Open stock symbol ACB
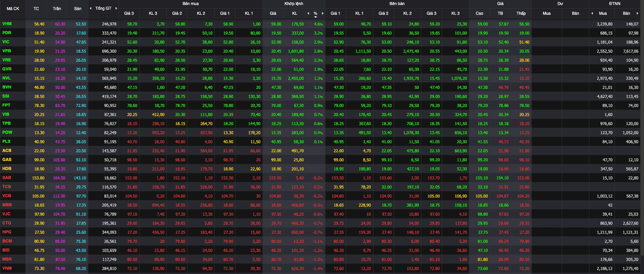The width and height of the screenshot is (644, 274). [7, 151]
